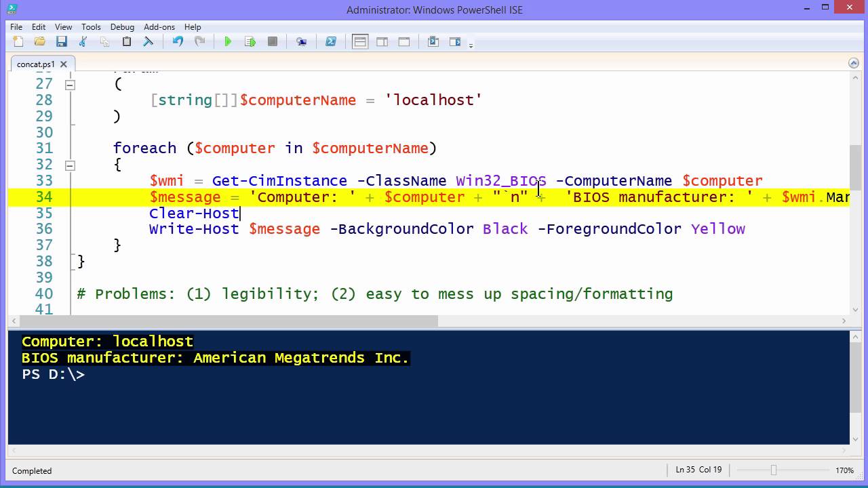
Task: Show the command window icon in toolbar
Action: 433,42
